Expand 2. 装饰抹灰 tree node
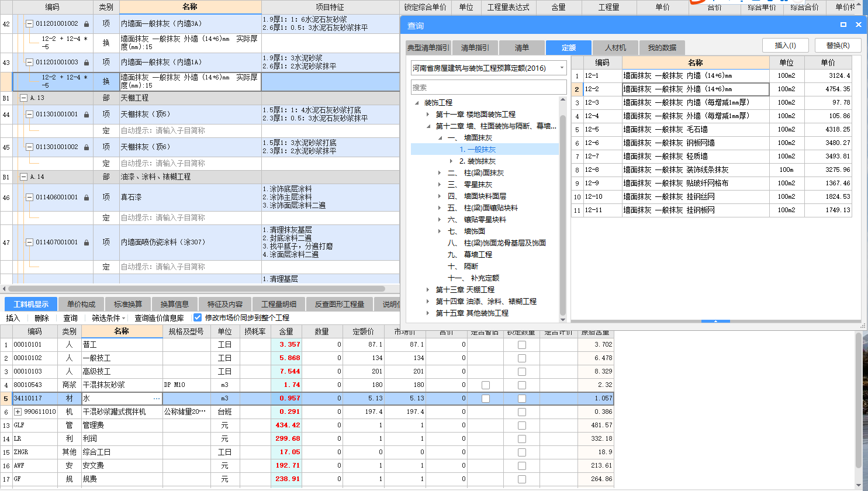The width and height of the screenshot is (868, 491). click(x=451, y=161)
